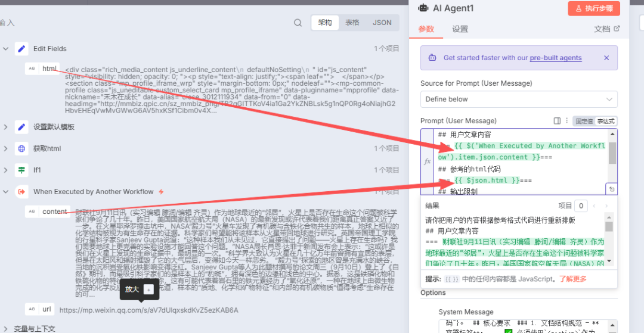Image resolution: width=644 pixels, height=333 pixels.
Task: Switch to the 表格 view tab
Action: [x=352, y=23]
